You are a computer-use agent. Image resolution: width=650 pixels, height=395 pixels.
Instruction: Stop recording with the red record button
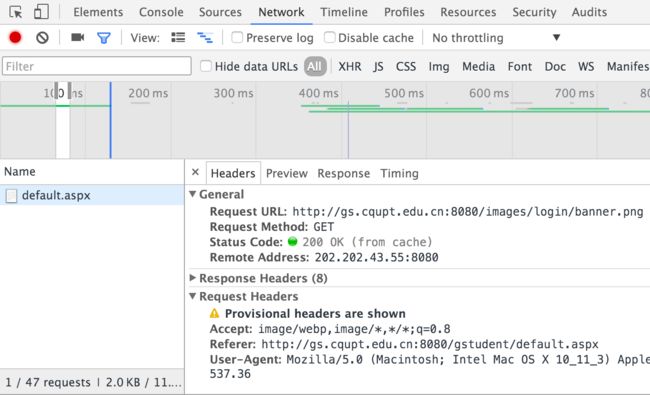[15, 38]
